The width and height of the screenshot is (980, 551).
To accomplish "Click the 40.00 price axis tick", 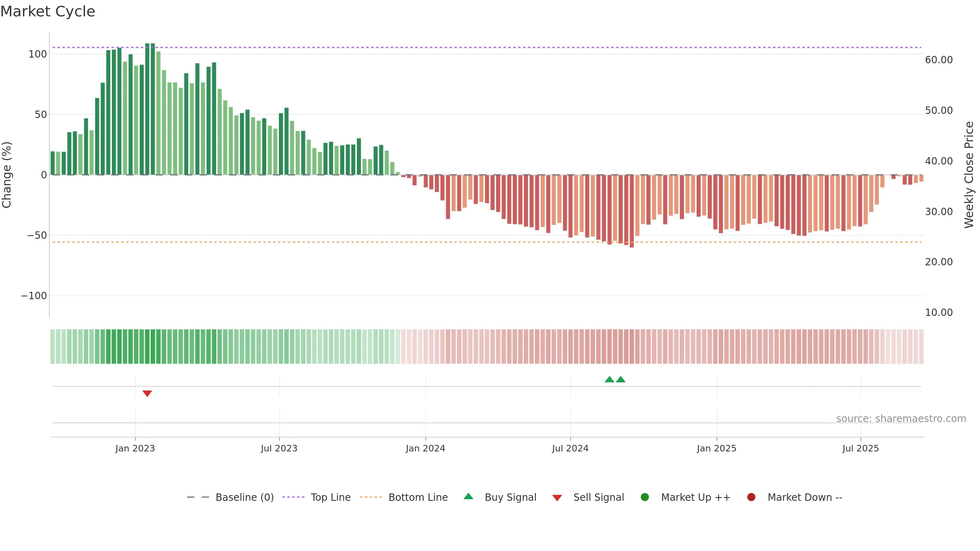I will pos(939,161).
